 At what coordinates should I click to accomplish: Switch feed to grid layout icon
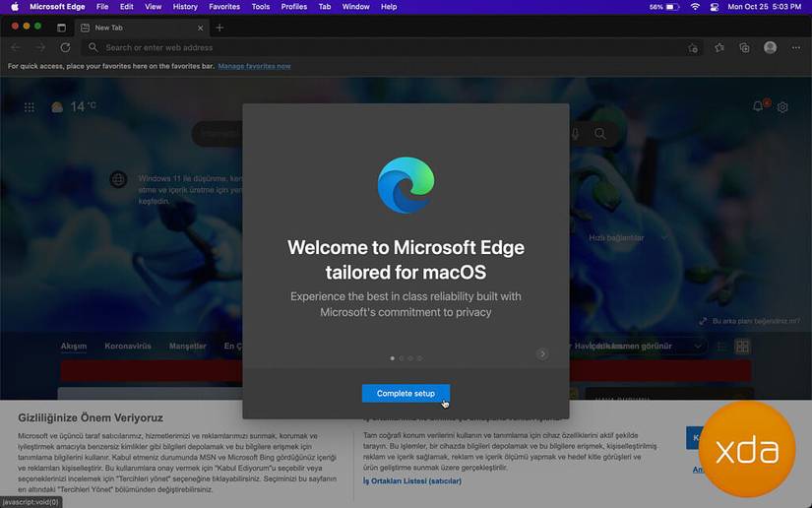[x=742, y=347]
